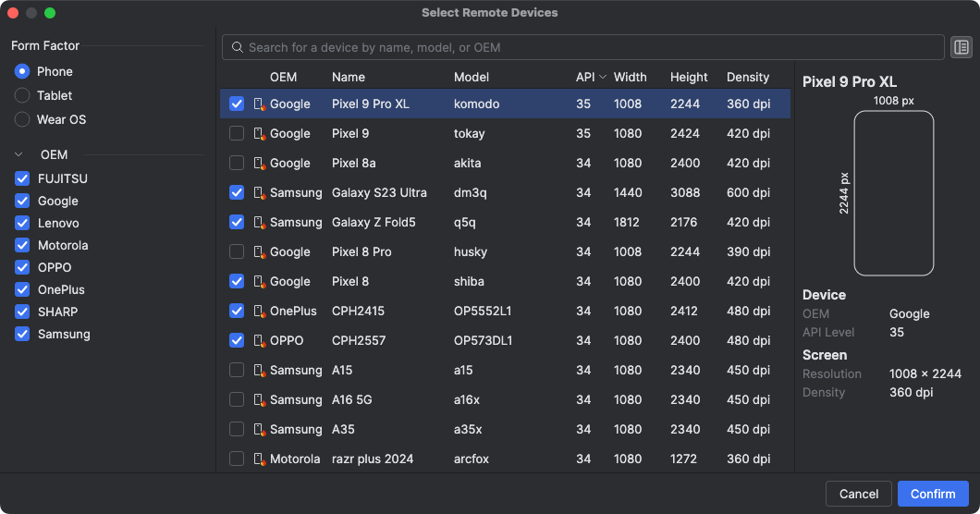Screen dimensions: 980x514
Task: Click the phone icon in the Pixel 8a row
Action: (x=259, y=164)
